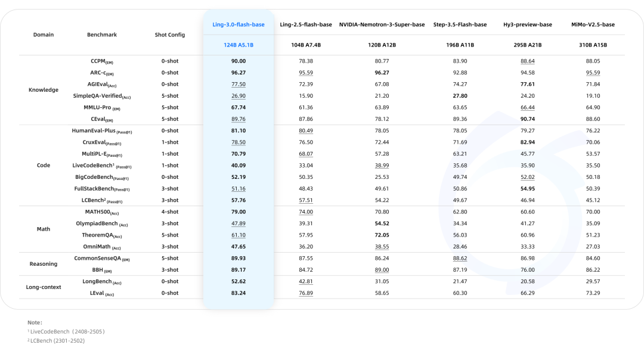Click the MMLU-Pro benchmark name
Image resolution: width=644 pixels, height=351 pixels.
[x=102, y=107]
